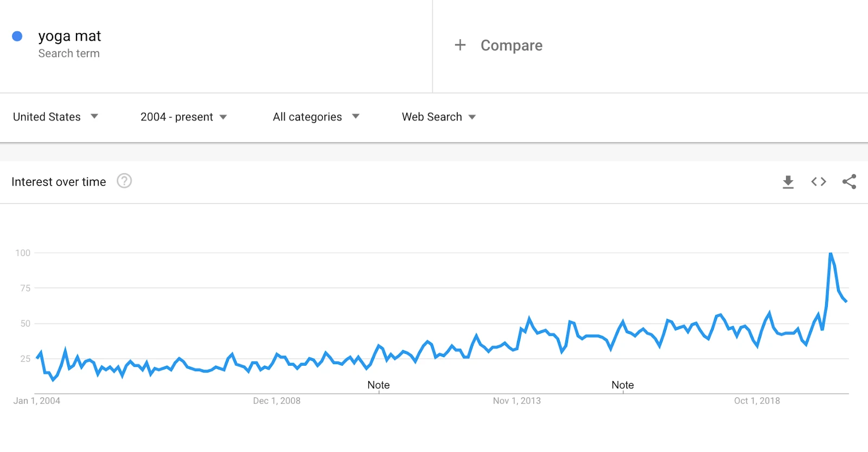
Task: Expand the Web Search arrow
Action: pyautogui.click(x=472, y=117)
